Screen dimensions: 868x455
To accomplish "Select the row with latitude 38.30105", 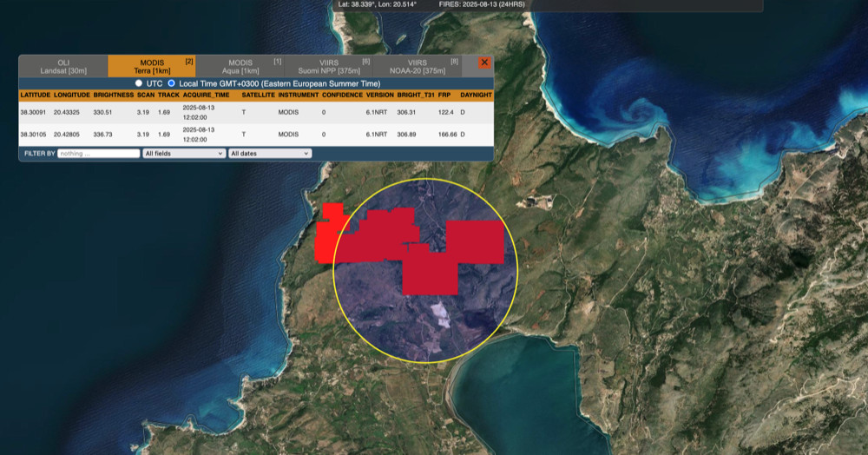I will 35,135.
